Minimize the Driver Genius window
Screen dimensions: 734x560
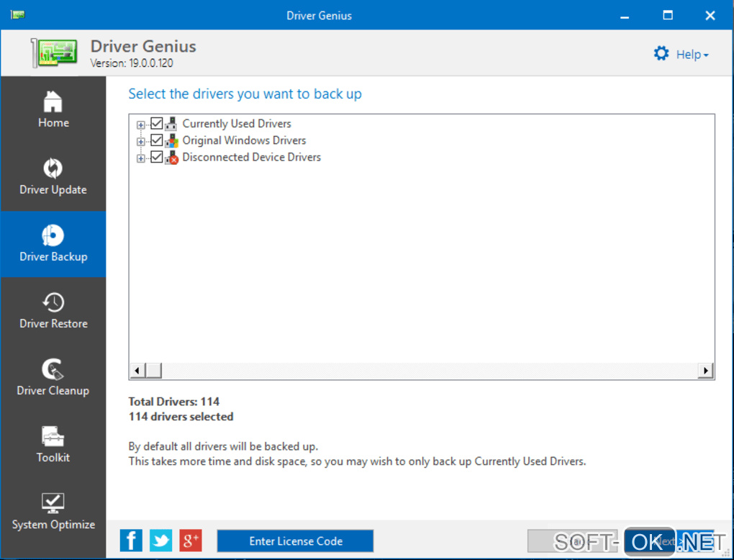click(x=625, y=16)
